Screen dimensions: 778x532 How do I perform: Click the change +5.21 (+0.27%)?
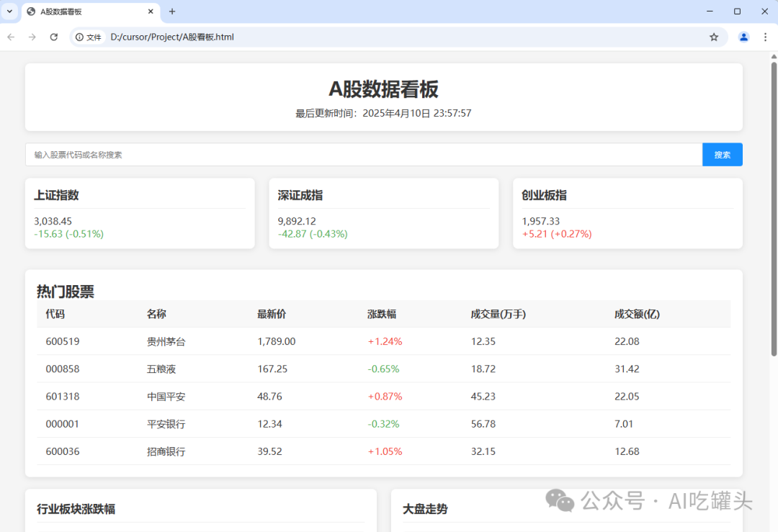(557, 234)
